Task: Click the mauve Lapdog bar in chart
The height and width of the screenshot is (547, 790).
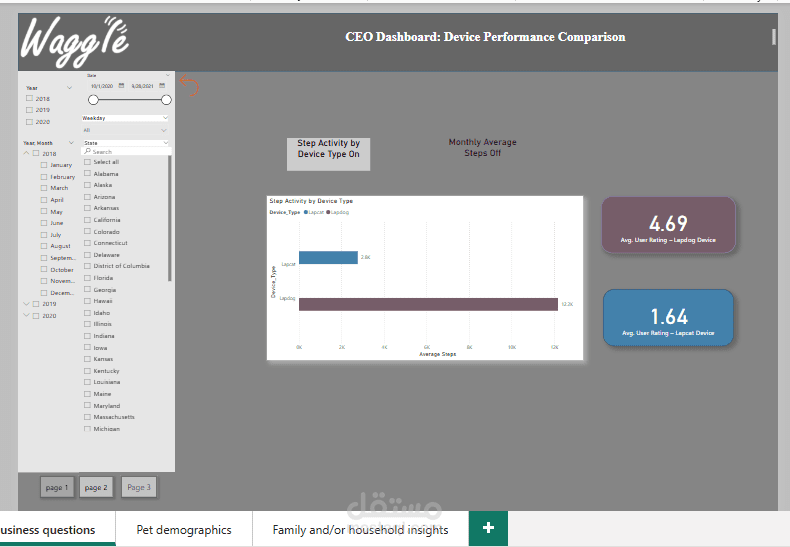Action: click(428, 304)
